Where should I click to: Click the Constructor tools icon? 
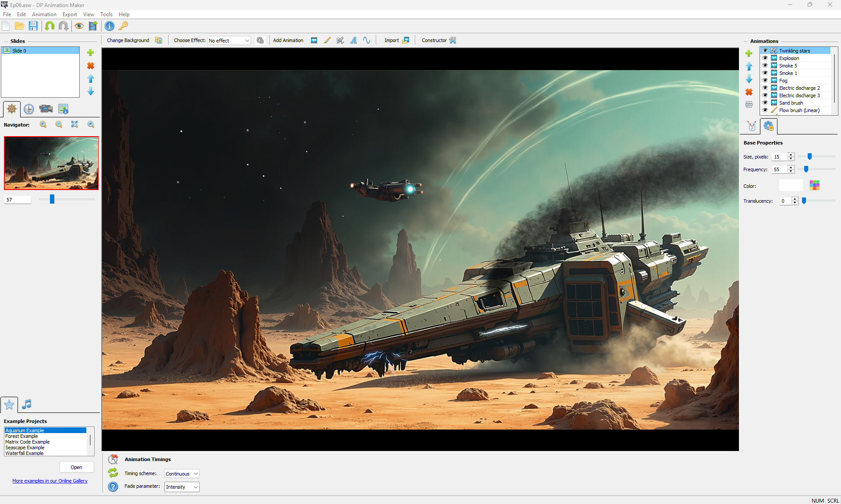pos(452,40)
